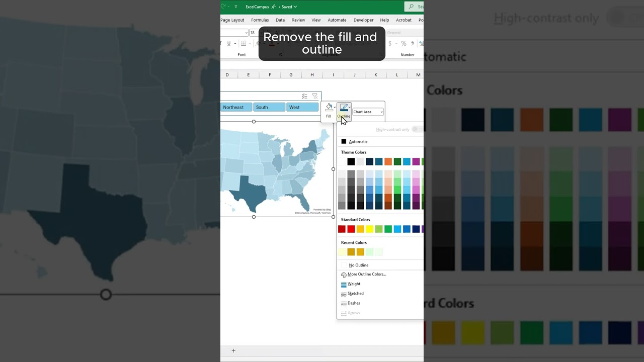Open the Saved status dropdown
The height and width of the screenshot is (362, 644).
[x=289, y=7]
